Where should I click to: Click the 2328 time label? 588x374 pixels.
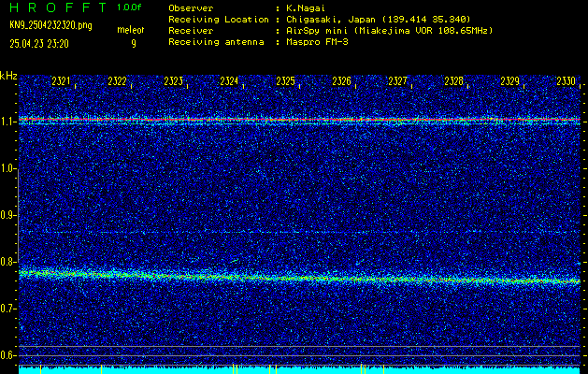[453, 81]
